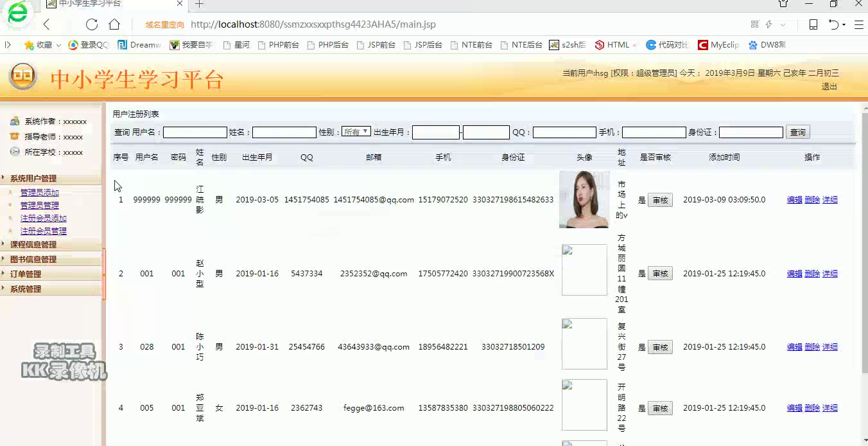Open the 我要自学 bookmark

pyautogui.click(x=191, y=45)
